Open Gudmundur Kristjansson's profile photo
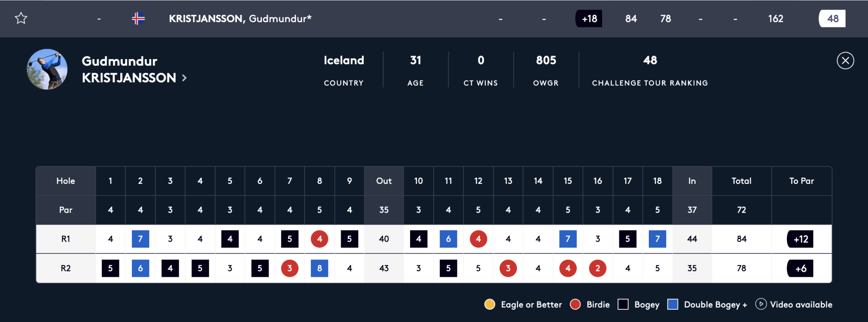Image resolution: width=868 pixels, height=322 pixels. tap(47, 69)
